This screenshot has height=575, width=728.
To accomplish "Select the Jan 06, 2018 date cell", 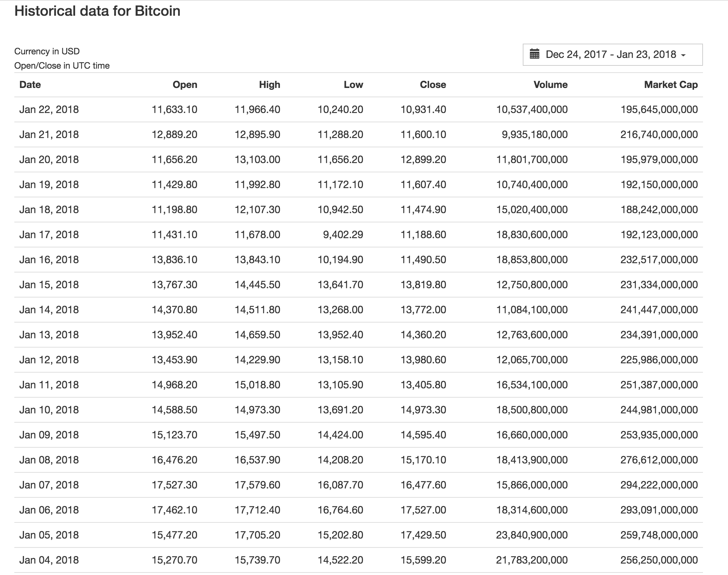I will 49,510.
